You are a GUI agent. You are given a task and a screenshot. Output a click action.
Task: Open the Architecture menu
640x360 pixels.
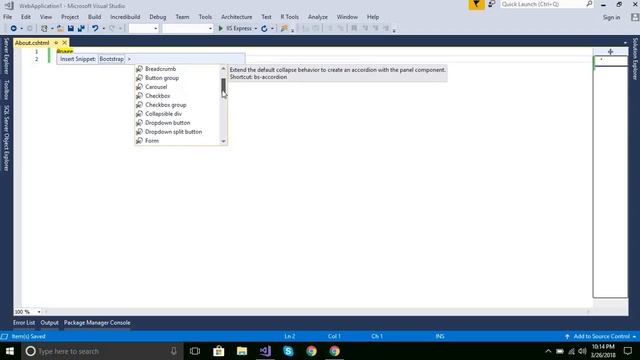coord(236,17)
